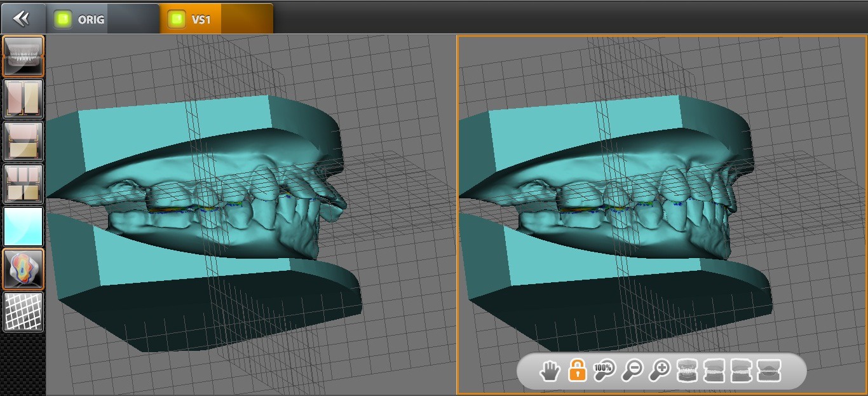Select the pan hand tool

coord(550,371)
